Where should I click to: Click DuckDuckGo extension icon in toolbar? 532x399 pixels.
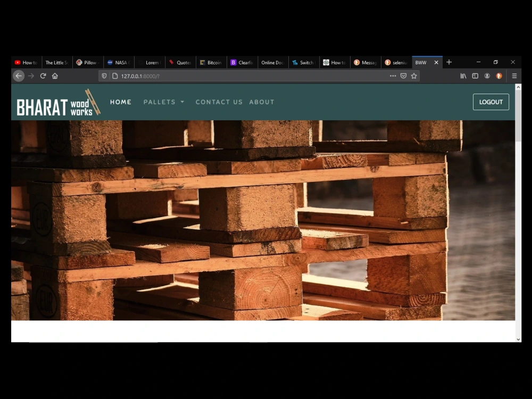tap(499, 76)
